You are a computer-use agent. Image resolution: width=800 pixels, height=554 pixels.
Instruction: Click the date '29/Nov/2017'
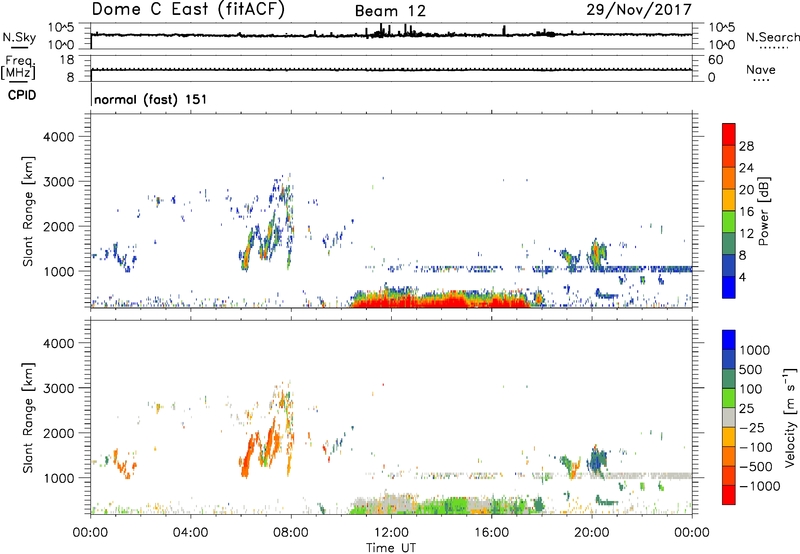coord(639,9)
